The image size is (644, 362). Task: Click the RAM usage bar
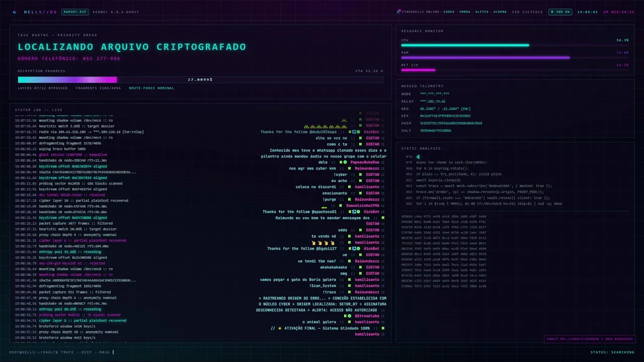tap(515, 57)
